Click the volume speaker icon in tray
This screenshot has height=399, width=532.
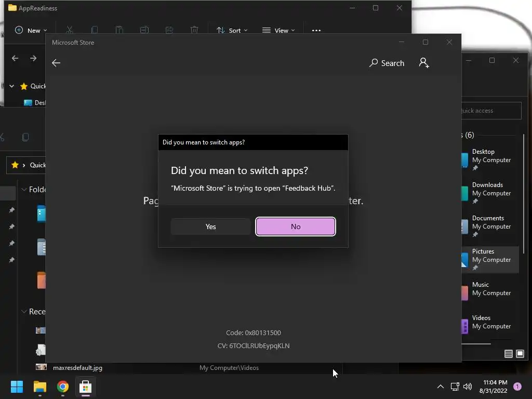pyautogui.click(x=468, y=387)
